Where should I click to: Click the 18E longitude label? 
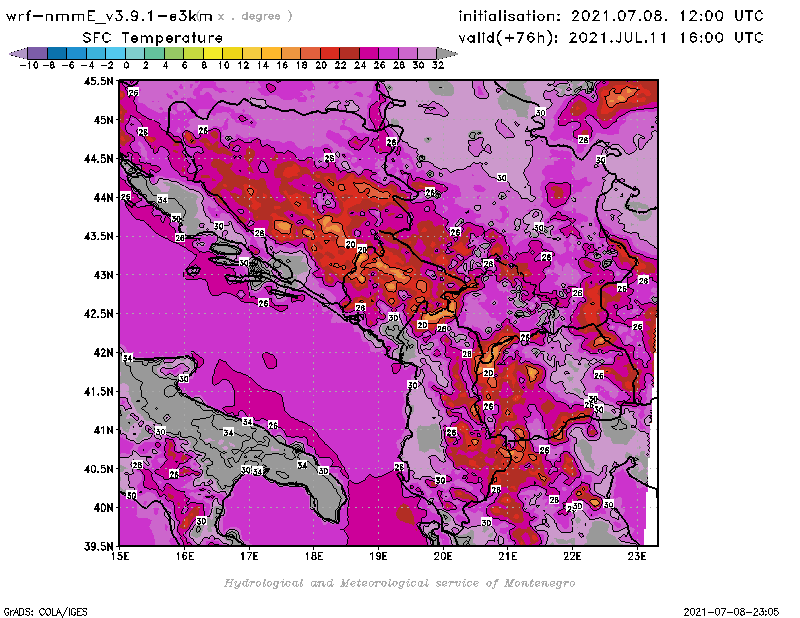[314, 556]
